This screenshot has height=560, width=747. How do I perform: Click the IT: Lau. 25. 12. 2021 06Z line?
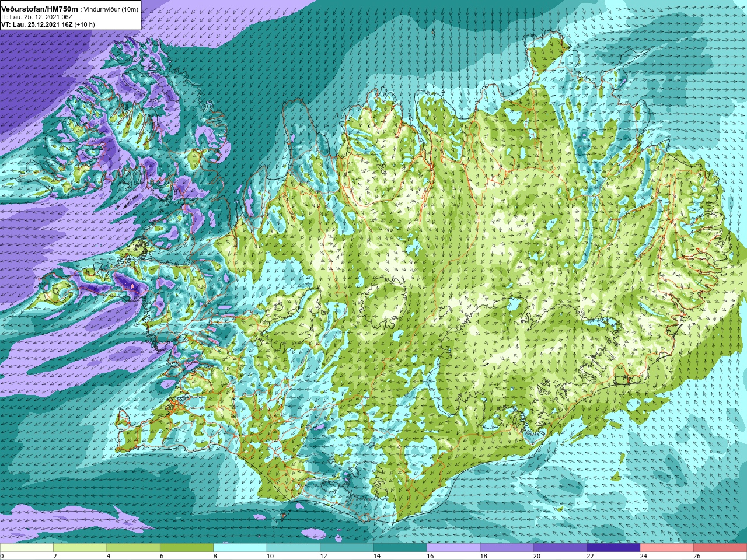coord(37,17)
